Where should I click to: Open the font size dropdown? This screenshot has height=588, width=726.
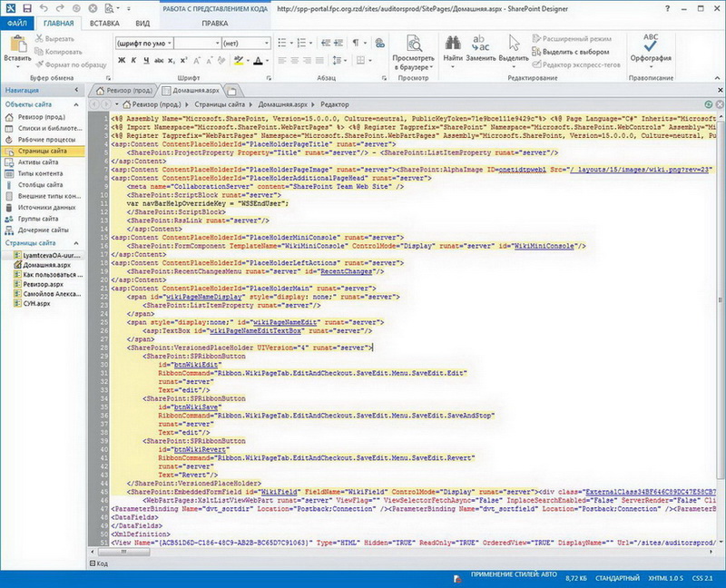click(x=217, y=43)
